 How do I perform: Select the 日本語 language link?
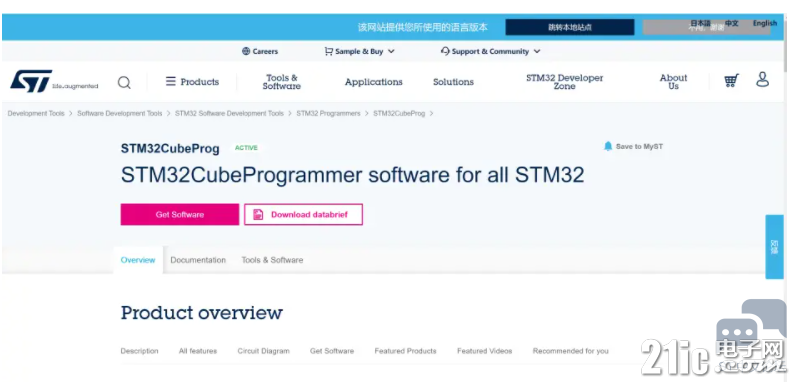(700, 23)
